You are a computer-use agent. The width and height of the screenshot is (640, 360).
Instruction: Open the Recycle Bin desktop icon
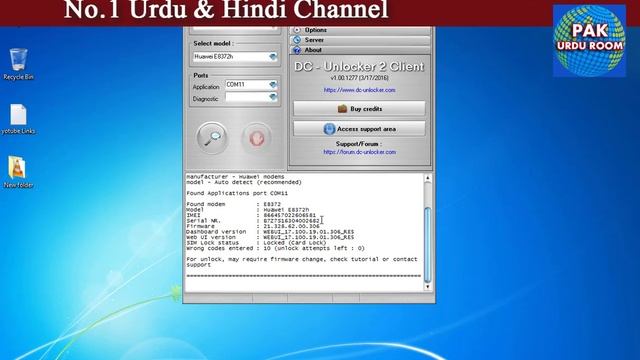[x=18, y=64]
